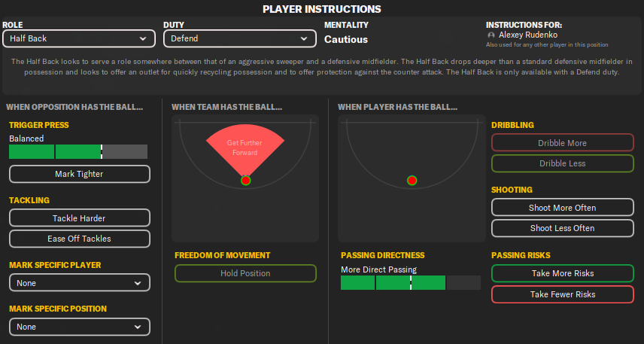
Task: Click player avatar icon beside Alexey Rudenko
Action: pyautogui.click(x=491, y=35)
